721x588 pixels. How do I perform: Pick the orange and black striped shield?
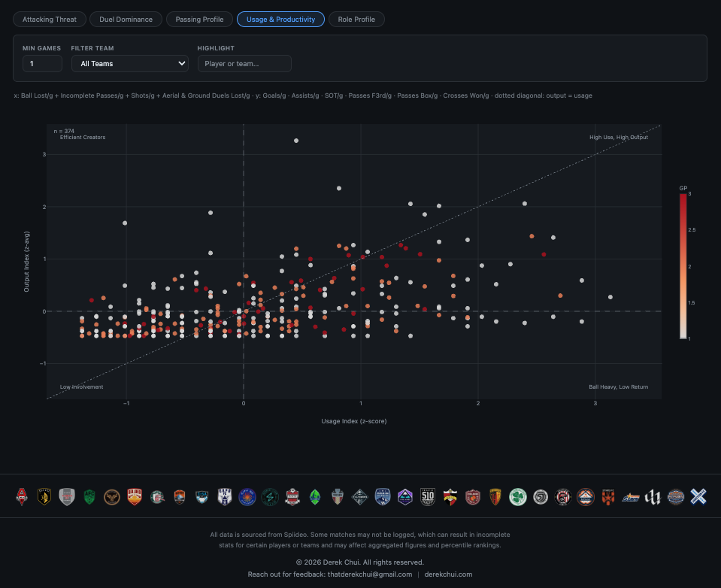pyautogui.click(x=495, y=497)
